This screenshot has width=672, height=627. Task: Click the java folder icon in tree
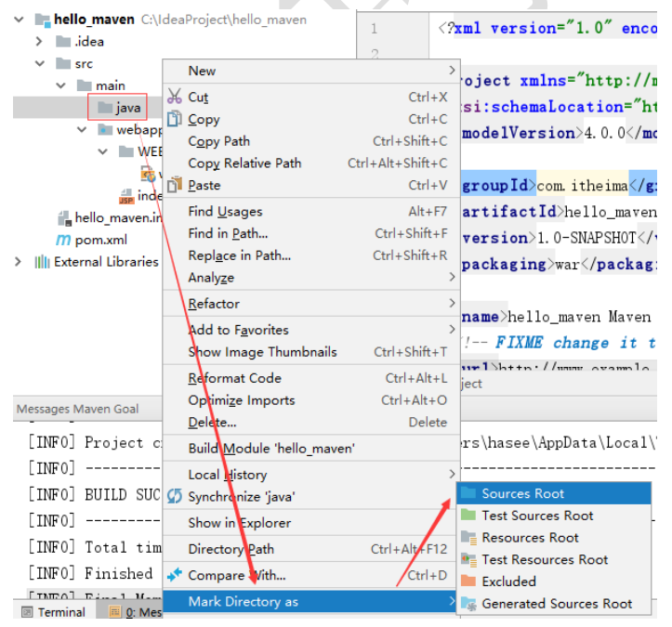pos(105,107)
